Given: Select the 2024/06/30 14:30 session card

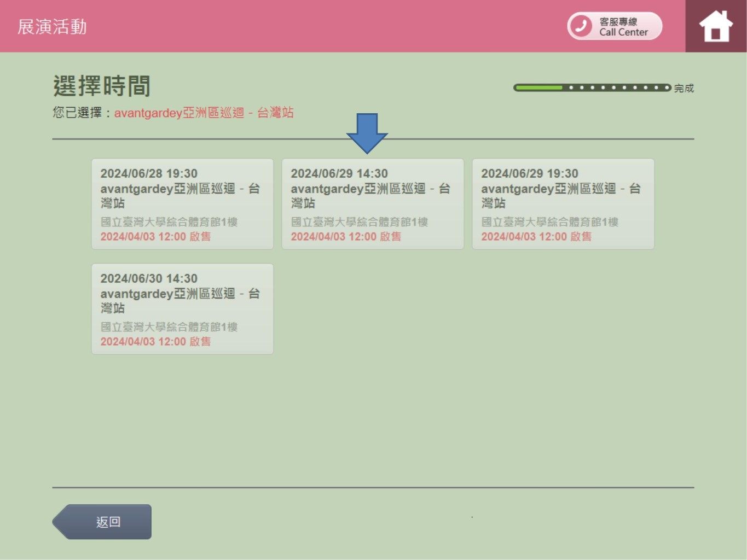Looking at the screenshot, I should pyautogui.click(x=182, y=309).
